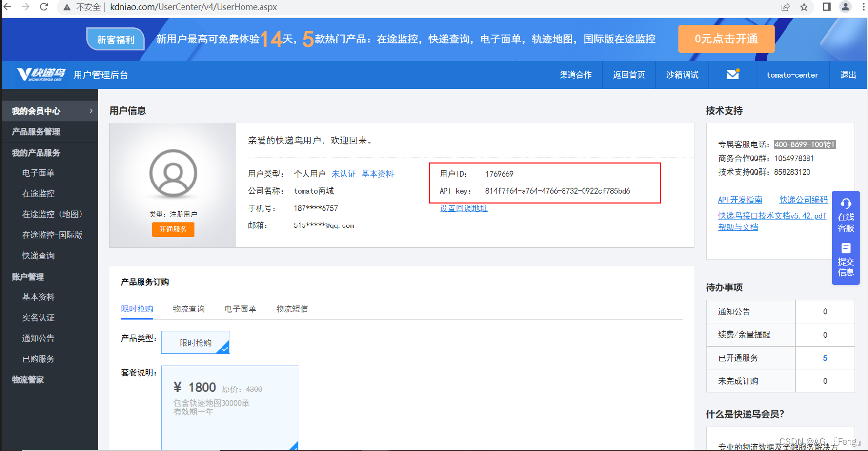Click the API key value text

[x=558, y=191]
